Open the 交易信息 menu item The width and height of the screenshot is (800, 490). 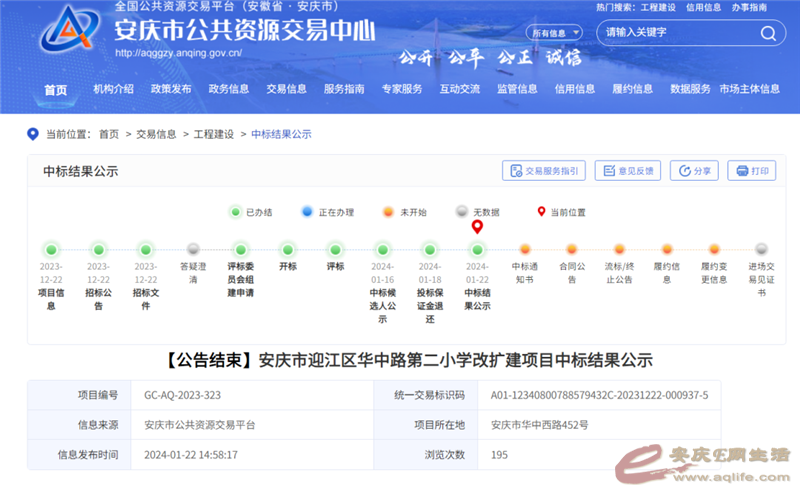[286, 89]
